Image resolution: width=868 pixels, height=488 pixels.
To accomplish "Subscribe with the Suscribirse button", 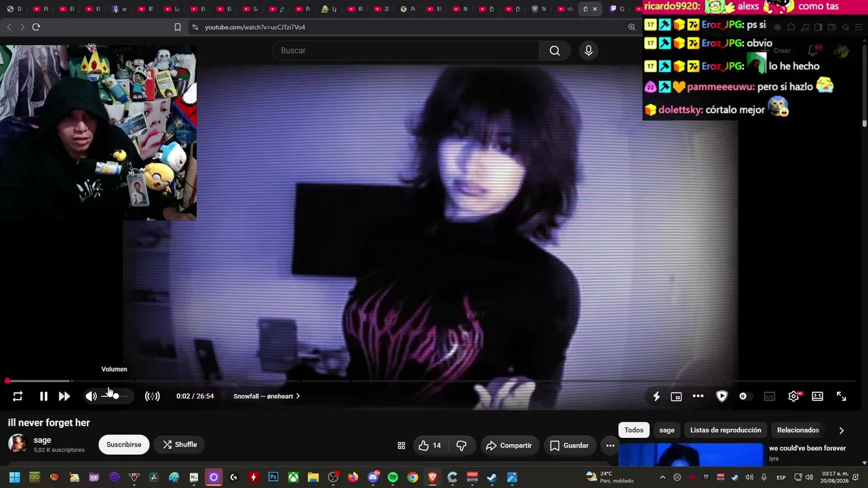I will coord(124,445).
